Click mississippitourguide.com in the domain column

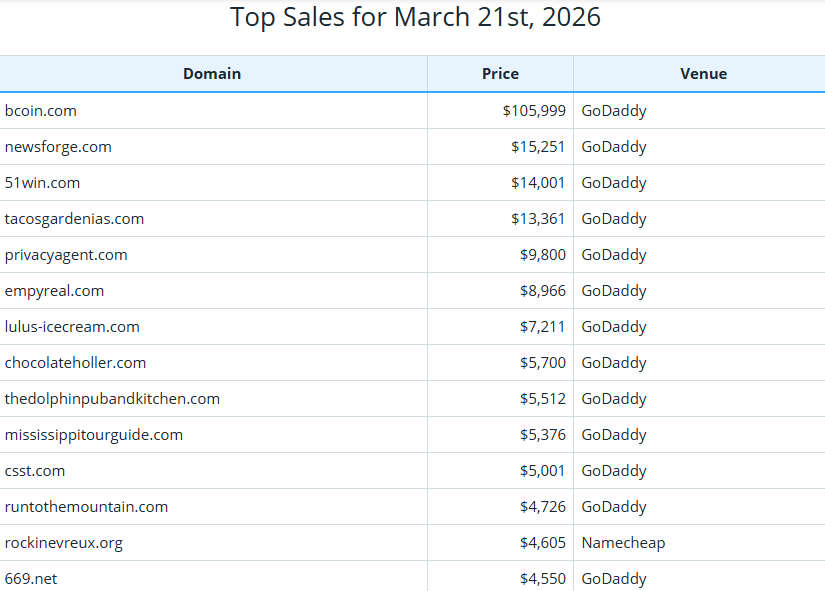pyautogui.click(x=94, y=434)
